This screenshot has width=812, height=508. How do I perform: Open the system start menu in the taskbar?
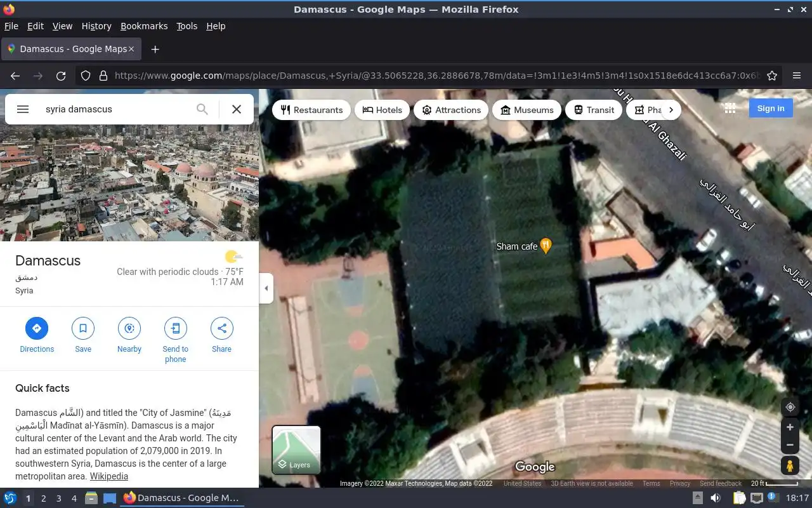pos(10,498)
